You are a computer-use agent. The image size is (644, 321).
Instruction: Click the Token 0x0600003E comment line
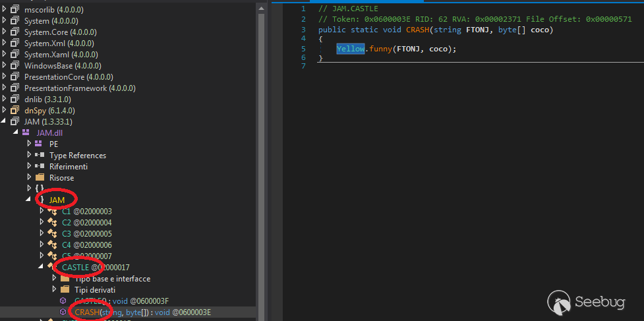pyautogui.click(x=475, y=19)
